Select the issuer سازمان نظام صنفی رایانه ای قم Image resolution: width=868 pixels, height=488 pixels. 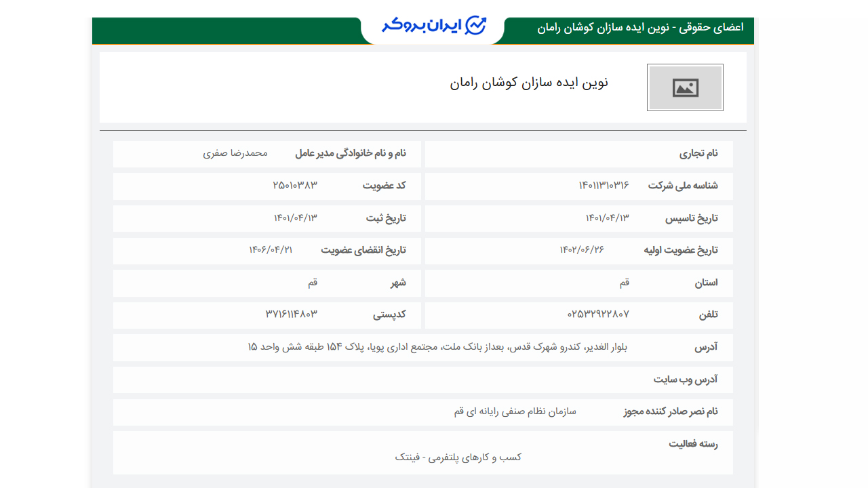click(515, 411)
